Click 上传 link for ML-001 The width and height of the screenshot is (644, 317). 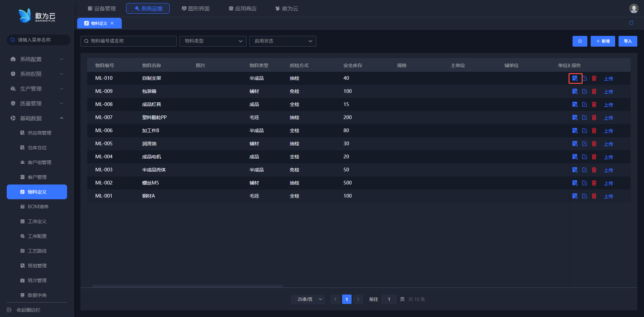click(x=608, y=197)
